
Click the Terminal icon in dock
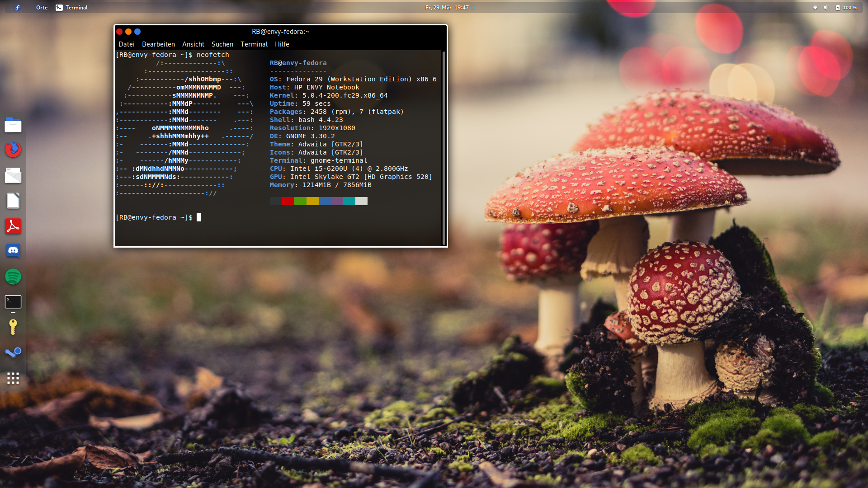pos(13,302)
